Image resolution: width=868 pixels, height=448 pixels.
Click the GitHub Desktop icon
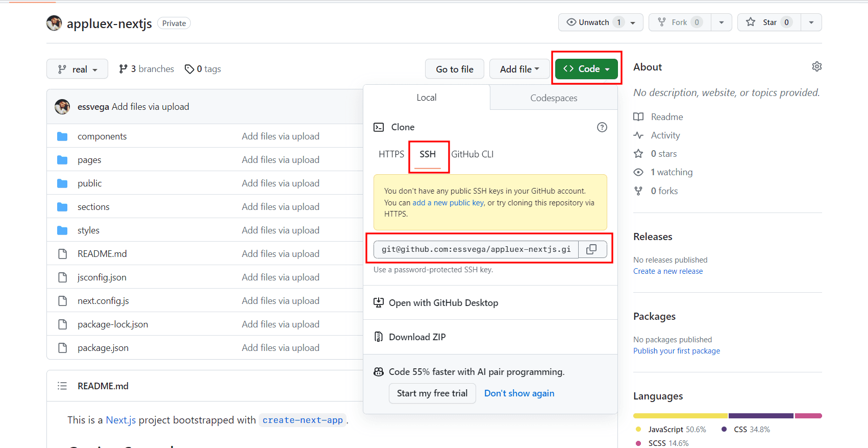click(x=379, y=302)
